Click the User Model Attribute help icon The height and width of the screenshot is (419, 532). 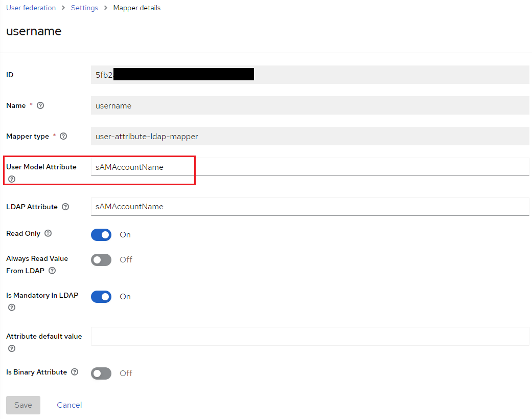11,179
